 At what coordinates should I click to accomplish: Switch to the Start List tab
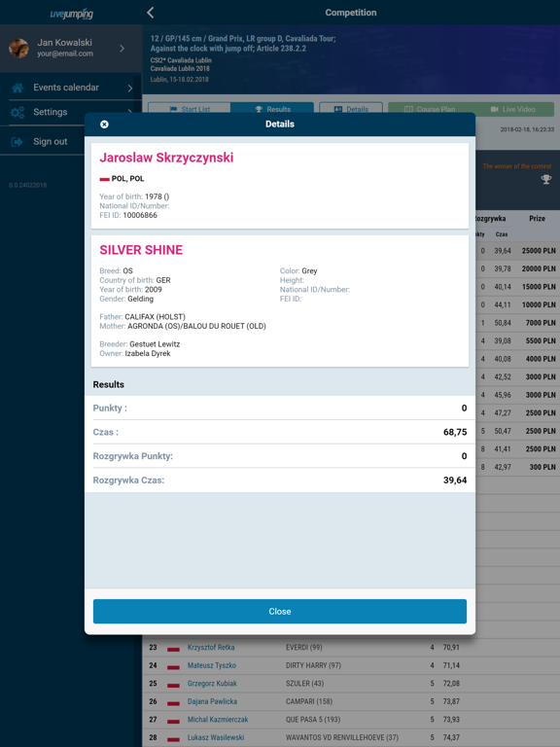pos(189,109)
